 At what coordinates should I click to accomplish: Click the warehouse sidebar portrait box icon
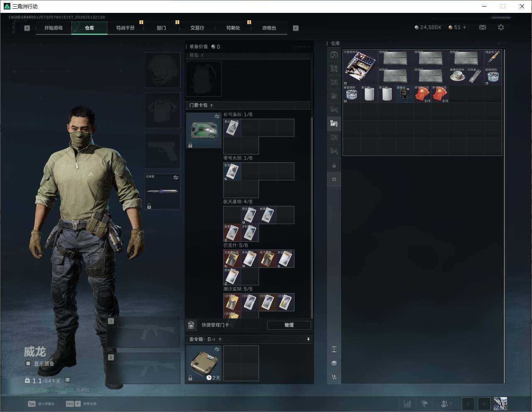[x=334, y=349]
